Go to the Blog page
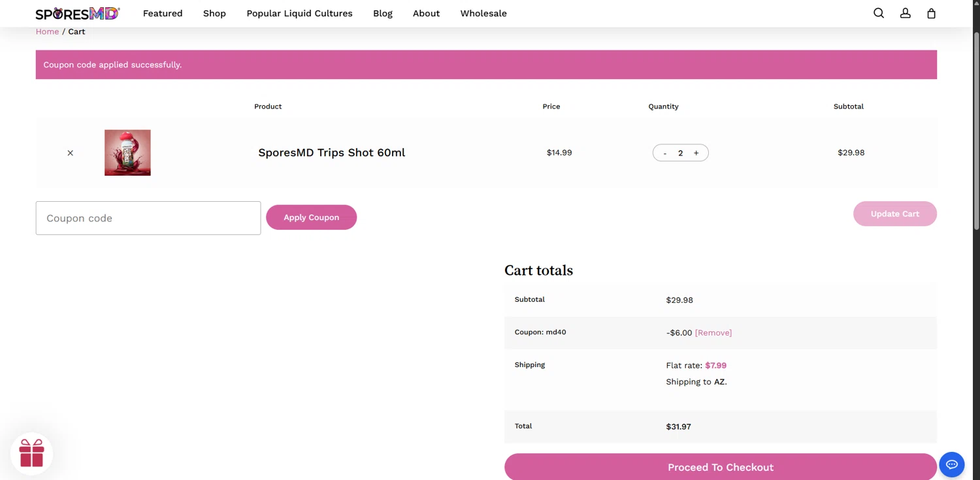This screenshot has width=980, height=480. [x=383, y=13]
